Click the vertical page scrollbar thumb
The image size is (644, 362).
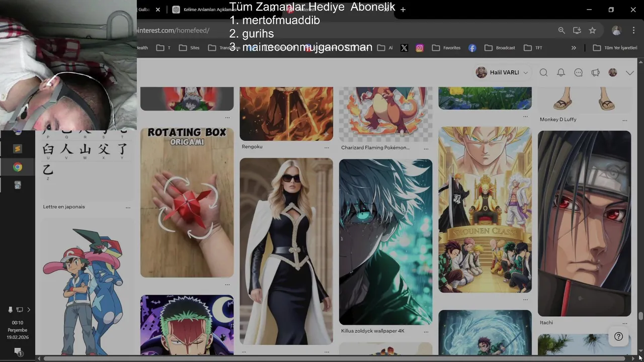coord(640,316)
